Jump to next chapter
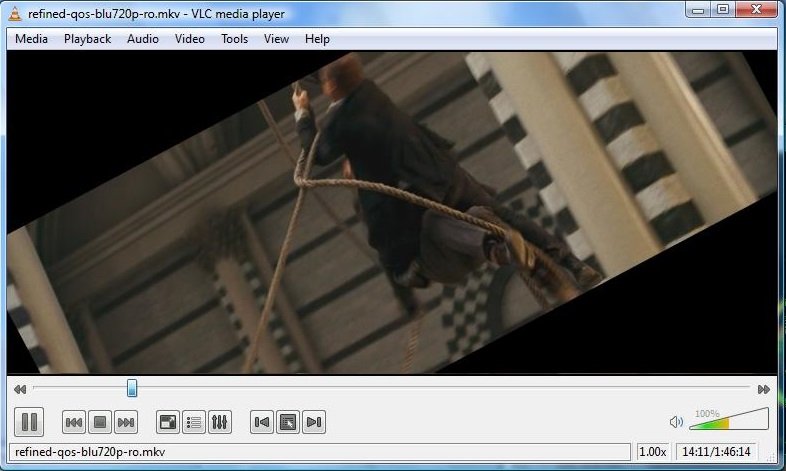 tap(314, 422)
